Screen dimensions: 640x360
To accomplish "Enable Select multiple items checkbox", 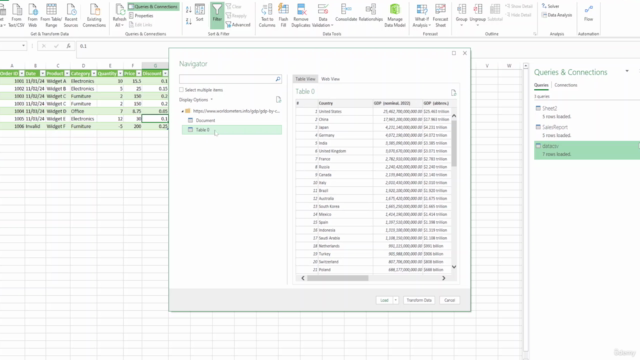I will point(182,90).
